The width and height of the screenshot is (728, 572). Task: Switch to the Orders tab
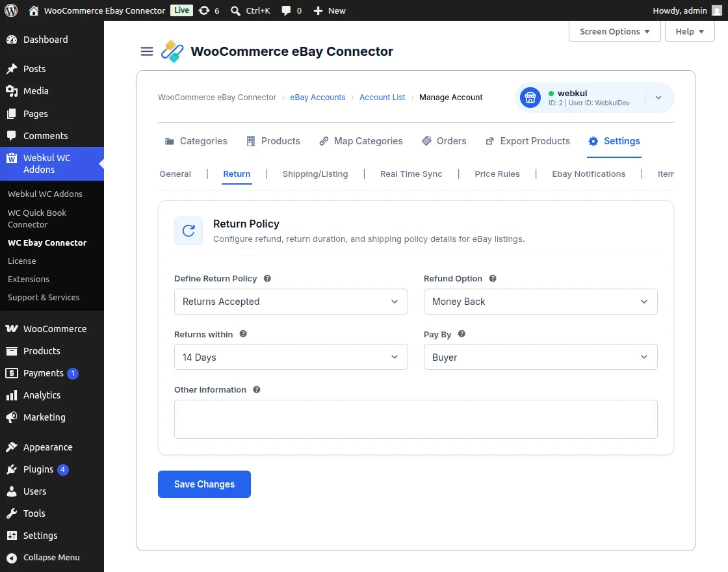[x=444, y=141]
